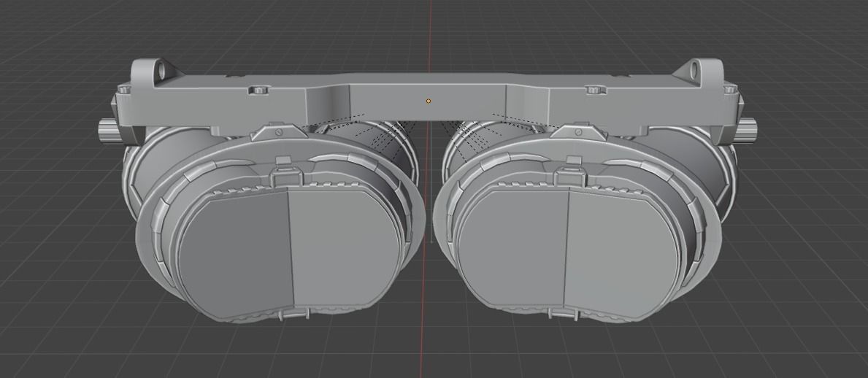Viewport: 868px width, 378px height.
Task: Select the small bolt on left top bar
Action: pyautogui.click(x=257, y=90)
